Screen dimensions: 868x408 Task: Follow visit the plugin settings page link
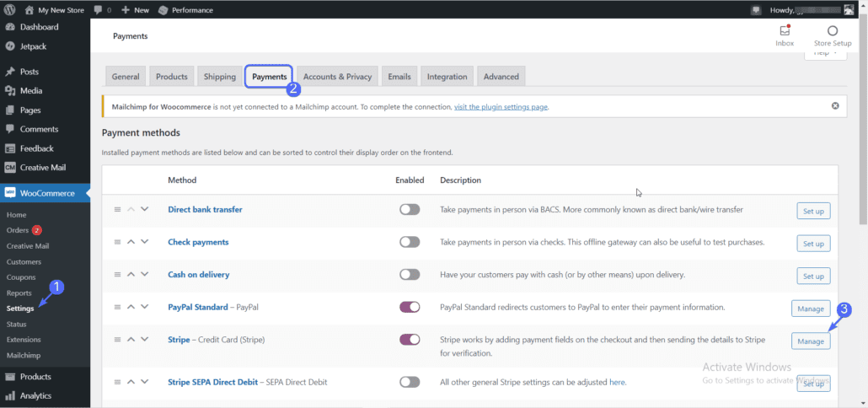(501, 107)
